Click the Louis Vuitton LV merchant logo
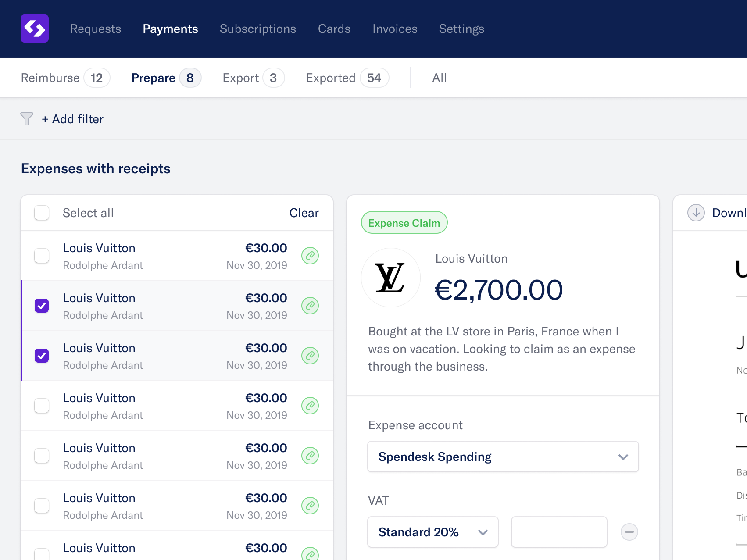The height and width of the screenshot is (560, 747). [390, 278]
